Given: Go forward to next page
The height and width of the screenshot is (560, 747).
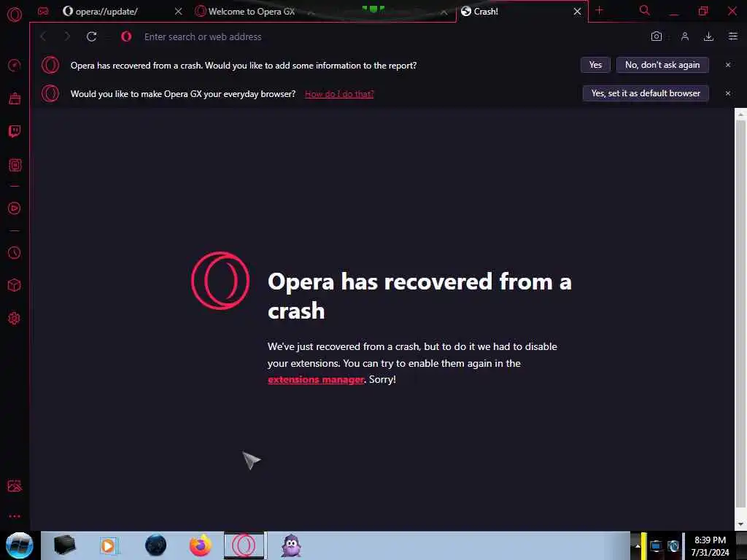Looking at the screenshot, I should [x=66, y=36].
